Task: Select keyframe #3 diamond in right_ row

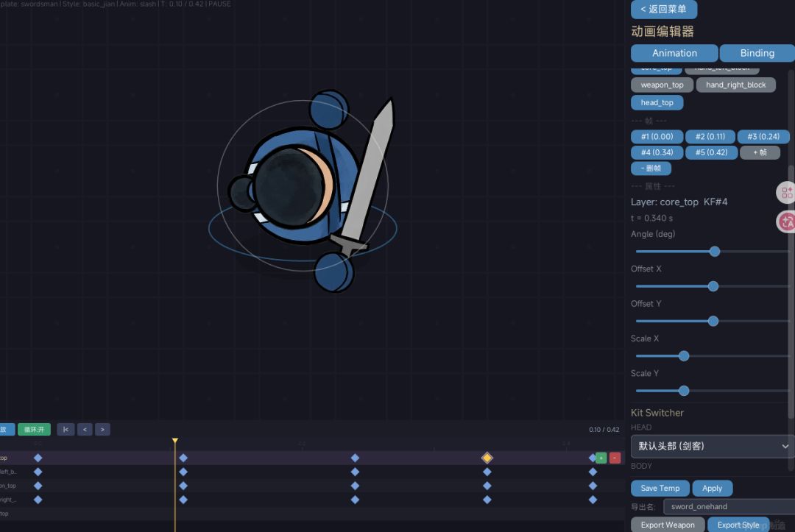Action: pos(355,500)
